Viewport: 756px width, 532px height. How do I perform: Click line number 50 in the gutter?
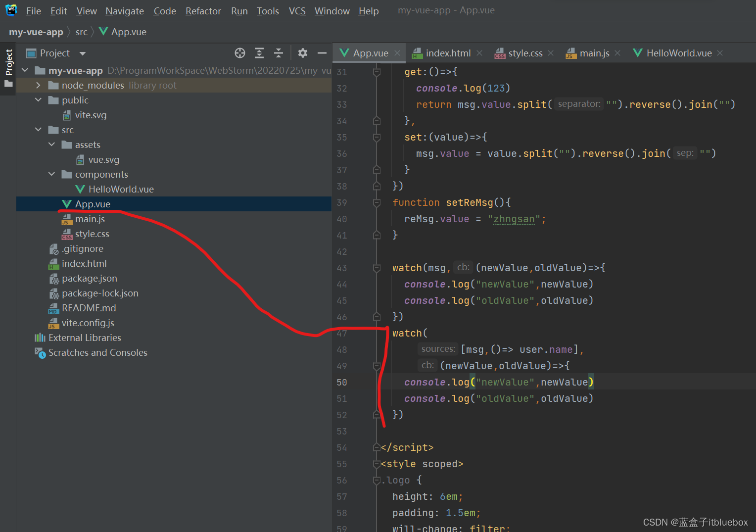(x=342, y=382)
